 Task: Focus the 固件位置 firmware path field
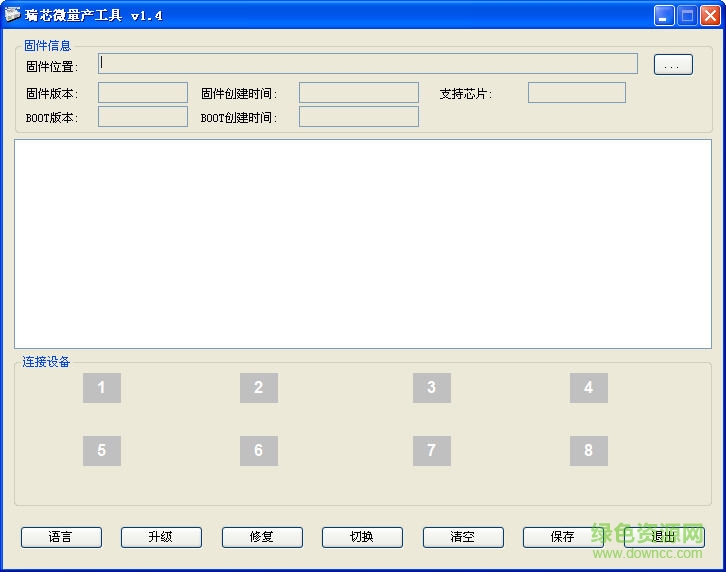pyautogui.click(x=368, y=64)
